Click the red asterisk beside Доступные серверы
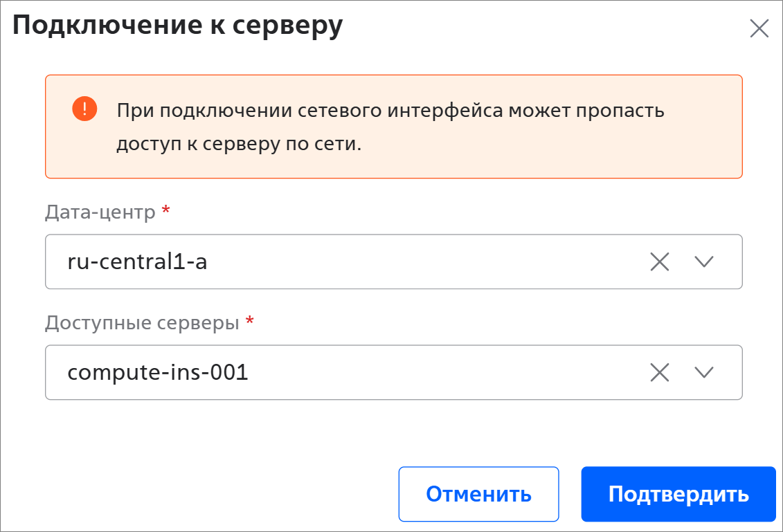The image size is (783, 532). pyautogui.click(x=250, y=321)
